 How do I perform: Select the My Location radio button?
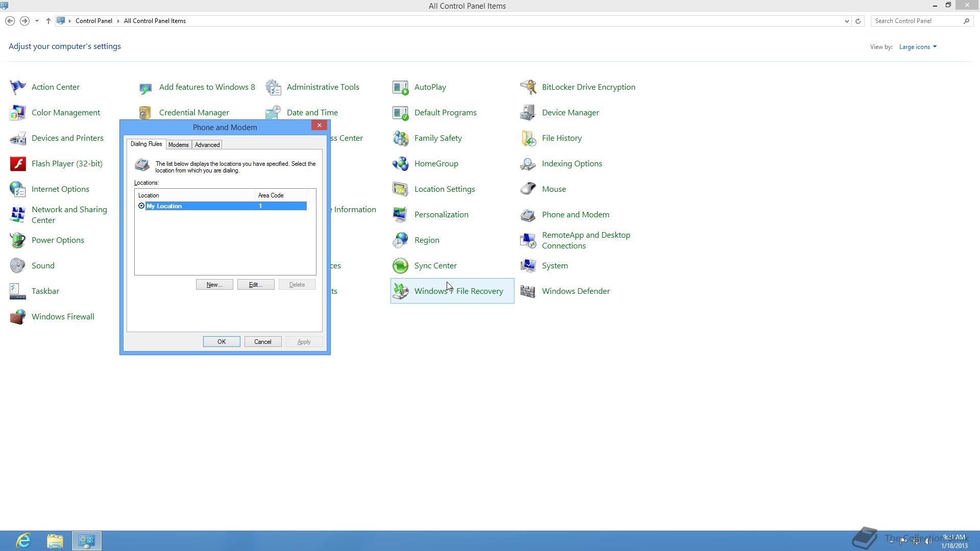pyautogui.click(x=141, y=206)
